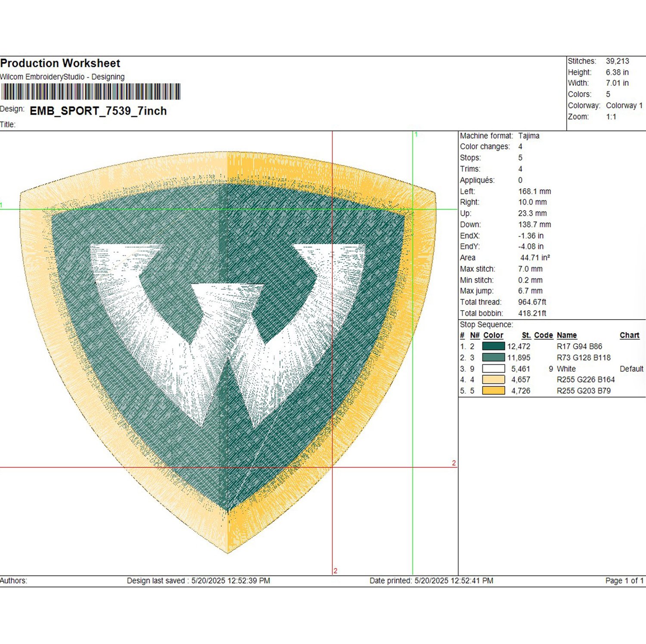Image resolution: width=646 pixels, height=644 pixels.
Task: Select the color name 'R73 G128 B118'
Action: click(584, 358)
